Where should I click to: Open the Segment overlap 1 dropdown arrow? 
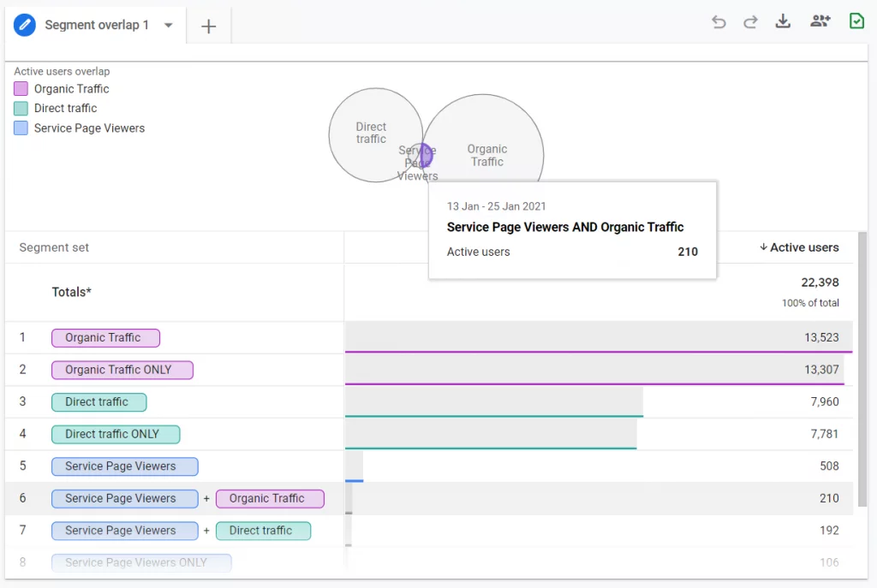tap(169, 26)
